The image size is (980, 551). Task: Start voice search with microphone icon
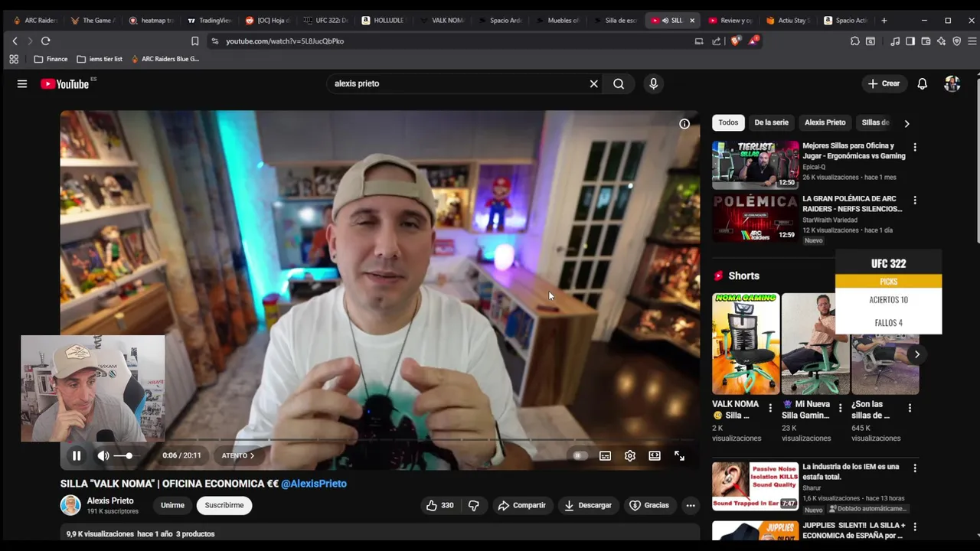653,83
